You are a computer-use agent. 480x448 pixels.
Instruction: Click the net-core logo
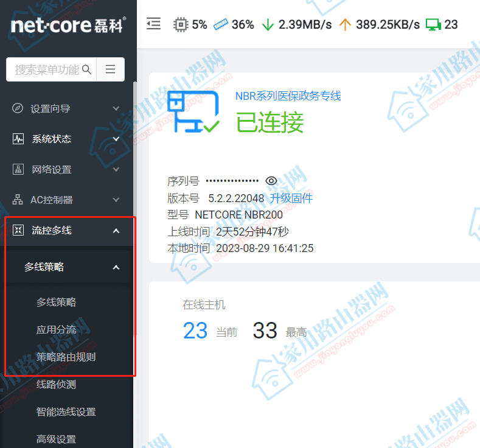pos(68,25)
